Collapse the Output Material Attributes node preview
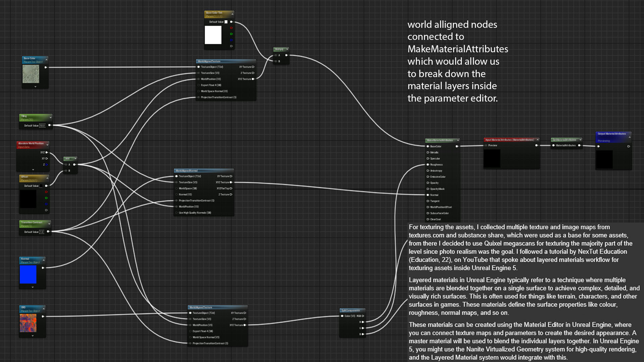The image size is (644, 362). click(629, 137)
